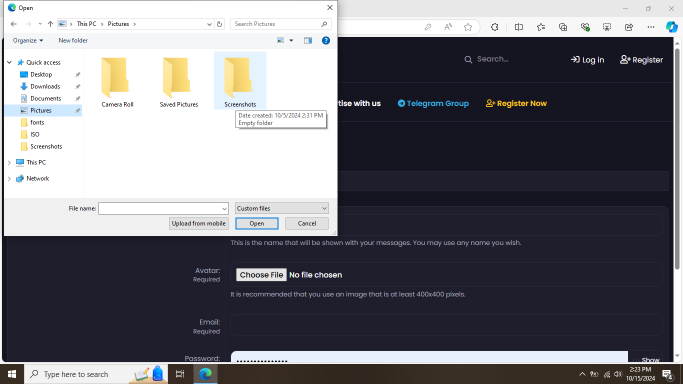Expand the Organize menu
Viewport: 683px width, 384px height.
click(28, 40)
